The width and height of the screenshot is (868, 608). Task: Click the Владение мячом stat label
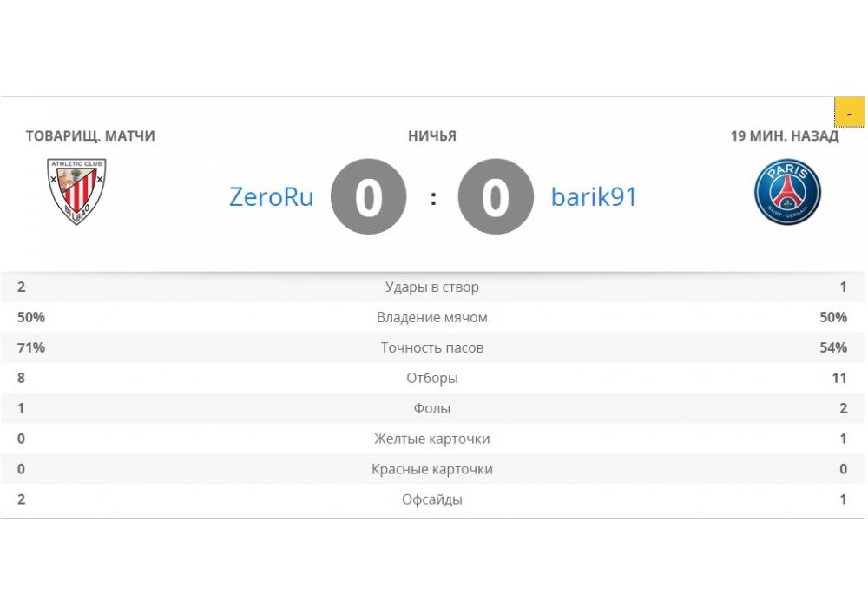tap(432, 317)
